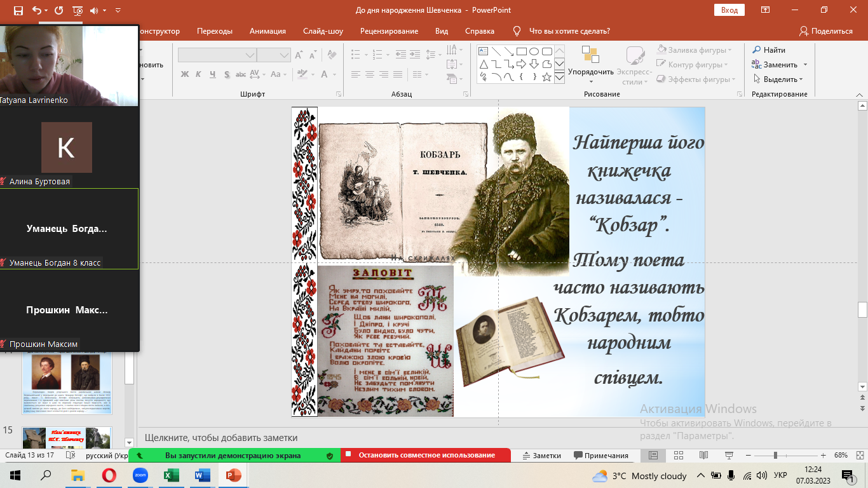Click Найти to find text
The height and width of the screenshot is (488, 868).
pos(769,50)
